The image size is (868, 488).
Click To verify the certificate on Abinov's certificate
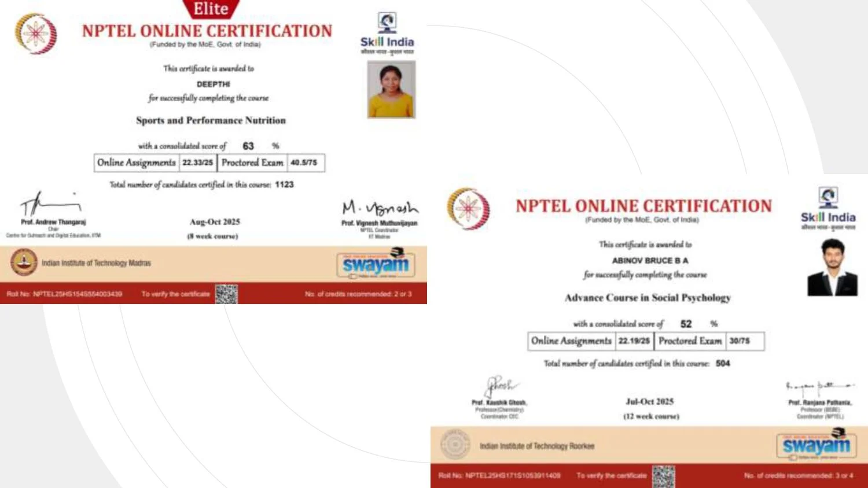coord(612,476)
